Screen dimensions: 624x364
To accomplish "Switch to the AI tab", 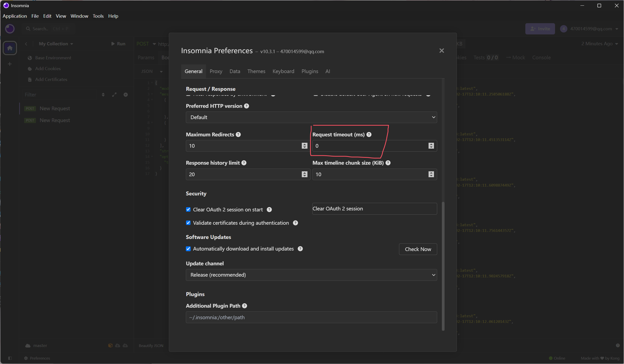I will pyautogui.click(x=328, y=71).
